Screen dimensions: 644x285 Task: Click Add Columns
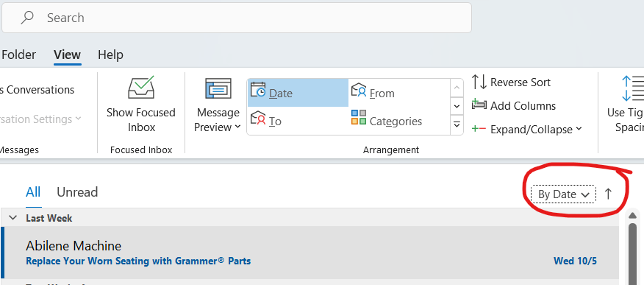coord(513,106)
